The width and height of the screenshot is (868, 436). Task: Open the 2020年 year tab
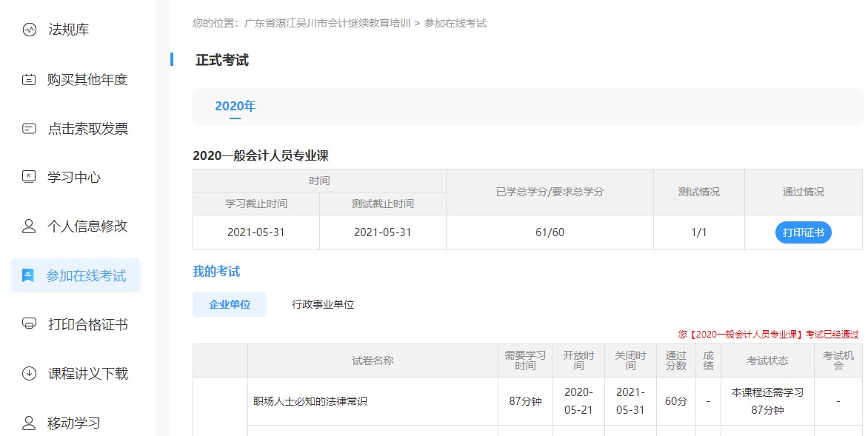coord(235,105)
